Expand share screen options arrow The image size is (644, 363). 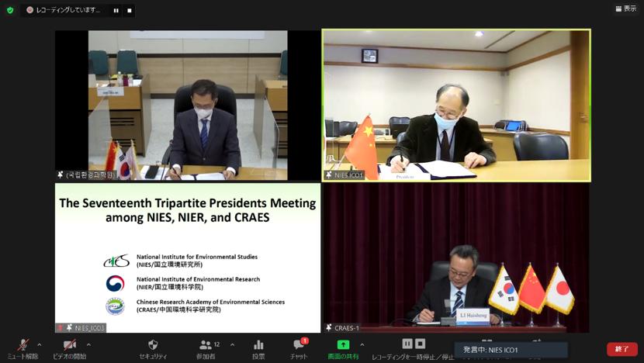coord(362,345)
